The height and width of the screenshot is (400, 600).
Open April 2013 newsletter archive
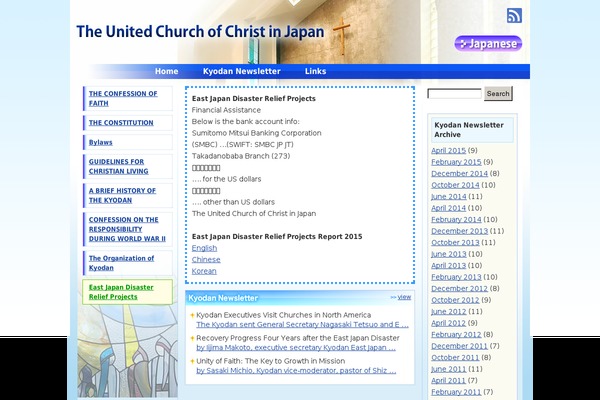[x=448, y=265]
